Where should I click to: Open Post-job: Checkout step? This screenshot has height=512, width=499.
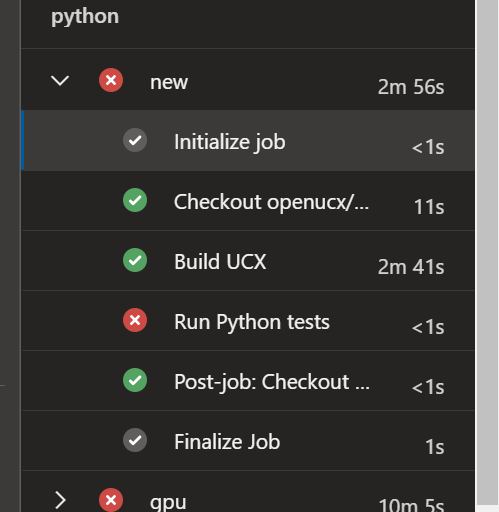pyautogui.click(x=248, y=380)
